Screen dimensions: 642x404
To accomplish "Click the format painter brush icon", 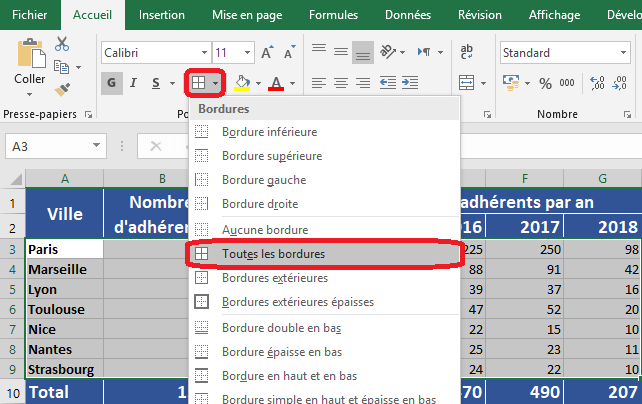I will [x=62, y=89].
